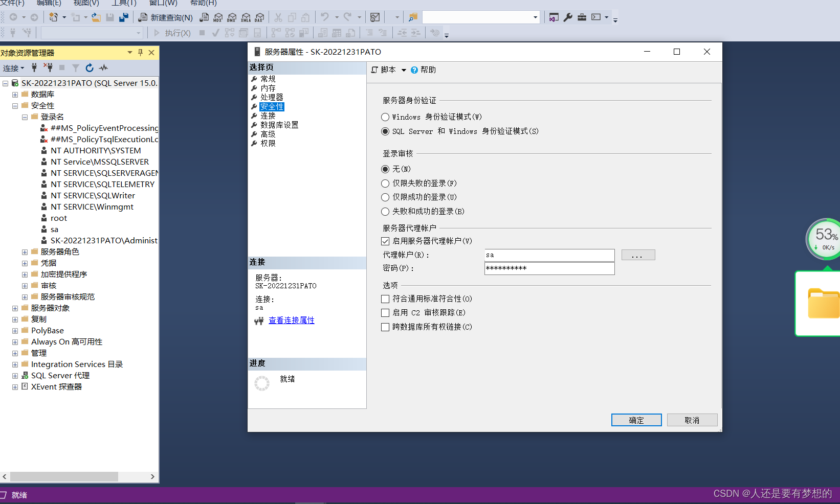Click the MDX query toolbar icon
Viewport: 840px width, 504px height.
coord(218,17)
